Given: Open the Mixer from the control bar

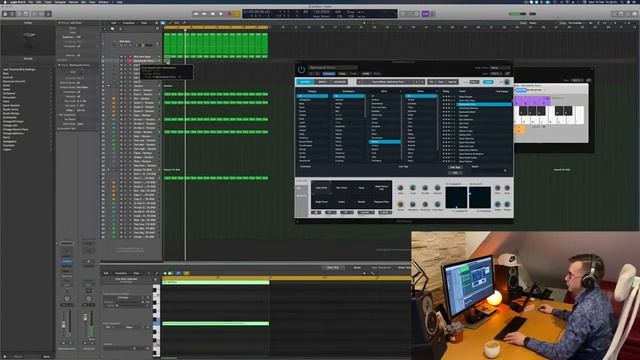Looking at the screenshot, I should click(41, 14).
